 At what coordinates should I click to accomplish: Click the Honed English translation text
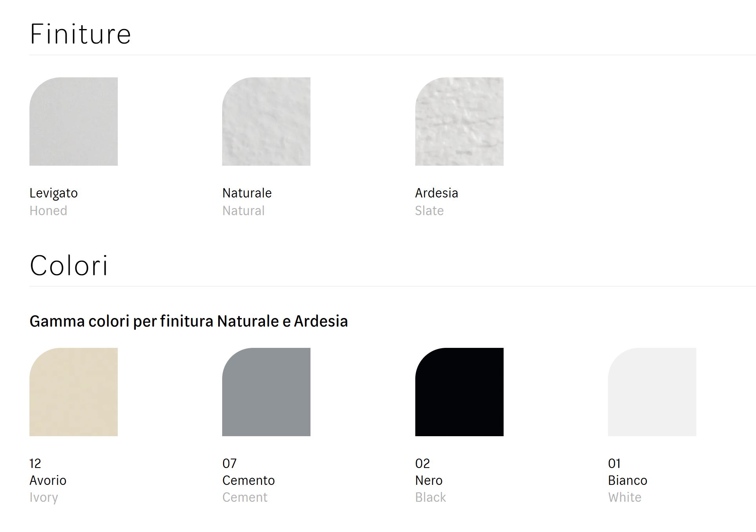pyautogui.click(x=48, y=211)
